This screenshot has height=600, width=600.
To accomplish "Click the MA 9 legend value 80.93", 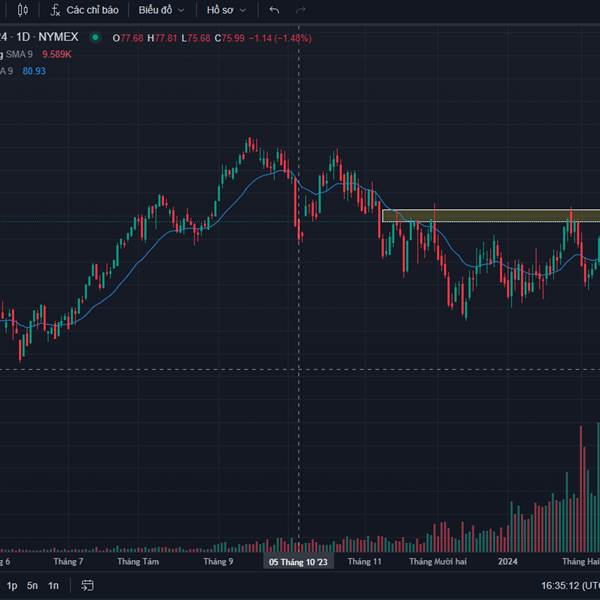I will tap(34, 71).
